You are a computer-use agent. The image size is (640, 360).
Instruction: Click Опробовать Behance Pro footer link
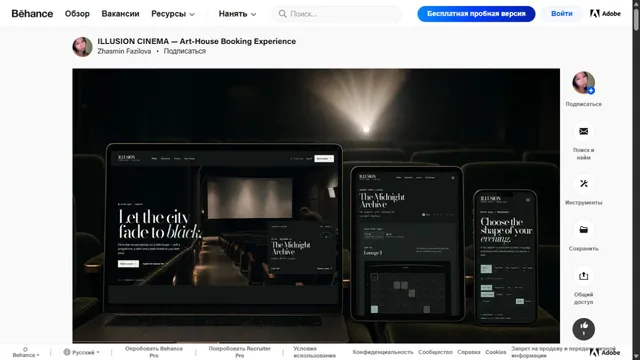(154, 352)
